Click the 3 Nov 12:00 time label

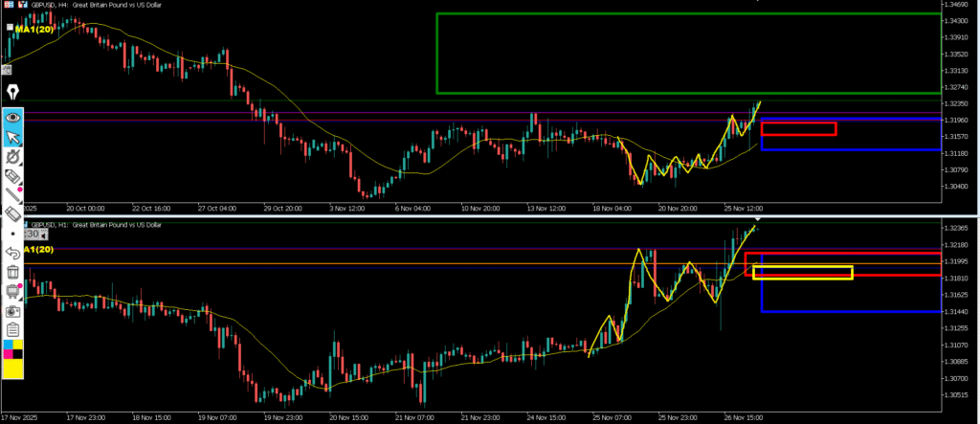pos(349,209)
